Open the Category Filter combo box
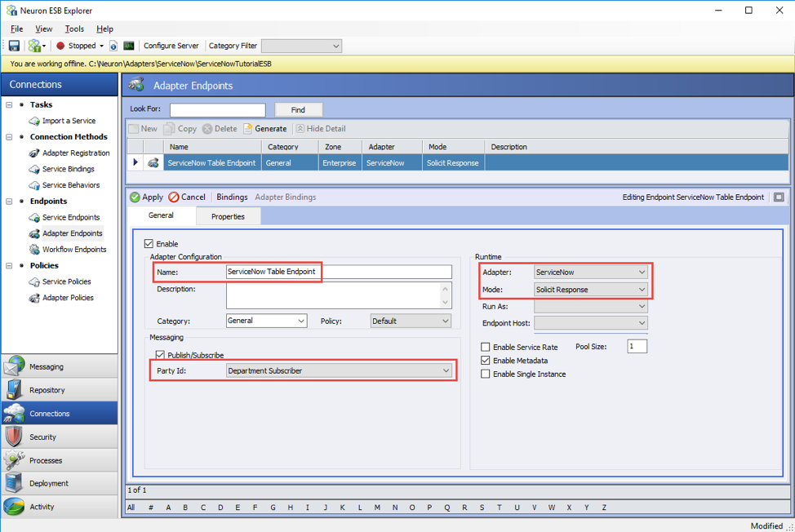The width and height of the screenshot is (795, 532). (335, 47)
